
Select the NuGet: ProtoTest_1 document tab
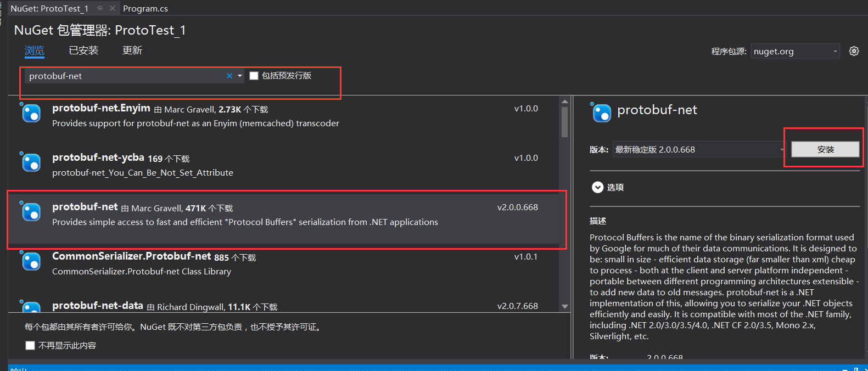coord(49,8)
